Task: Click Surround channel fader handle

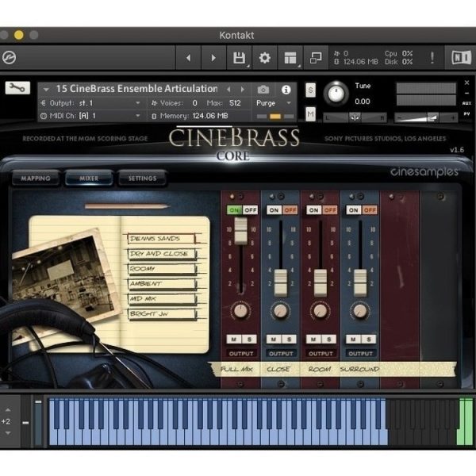Action: [360, 282]
